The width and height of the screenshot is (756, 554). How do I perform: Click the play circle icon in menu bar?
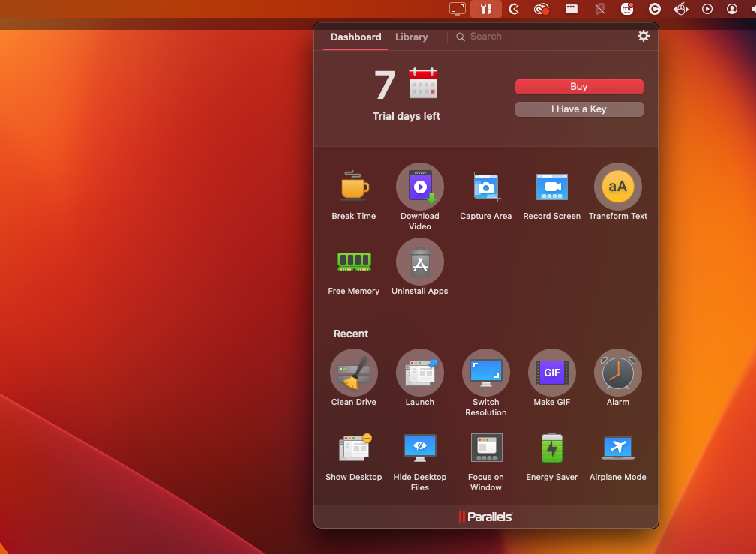coord(706,9)
